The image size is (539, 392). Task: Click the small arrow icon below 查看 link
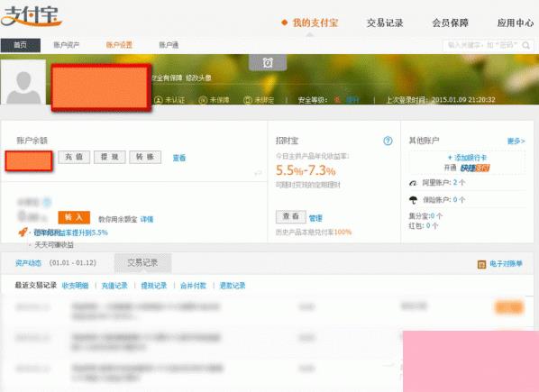point(258,173)
